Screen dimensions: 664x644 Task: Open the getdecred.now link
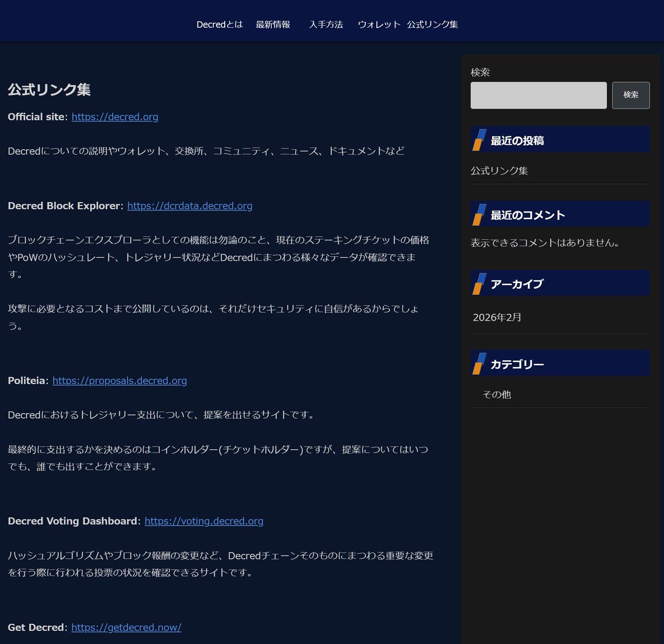[126, 627]
